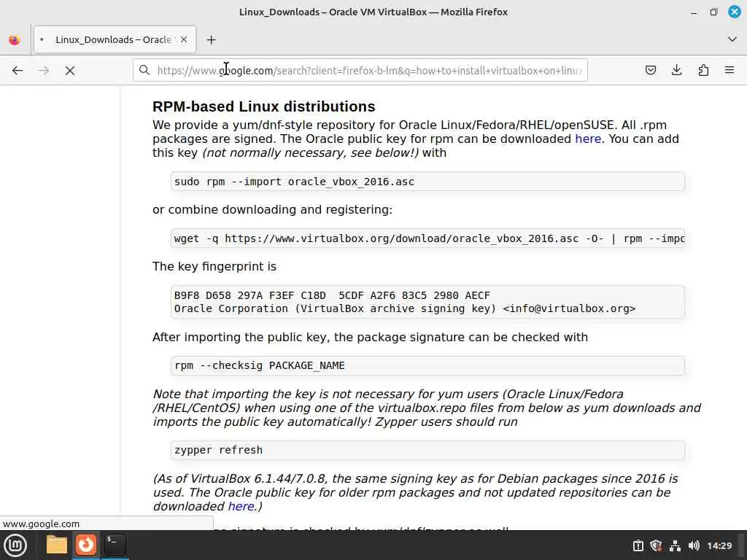Close the Linux_Downloads tab
Viewport: 747px width, 560px height.
[183, 40]
